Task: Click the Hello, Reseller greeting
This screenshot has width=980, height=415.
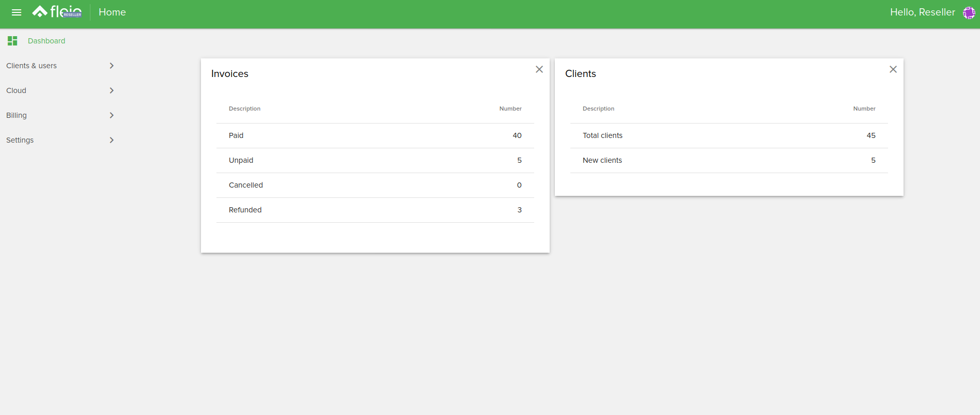Action: (923, 12)
